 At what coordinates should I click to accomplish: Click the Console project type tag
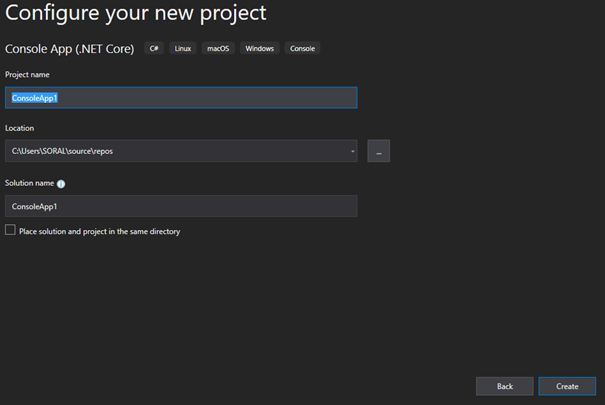click(x=302, y=48)
